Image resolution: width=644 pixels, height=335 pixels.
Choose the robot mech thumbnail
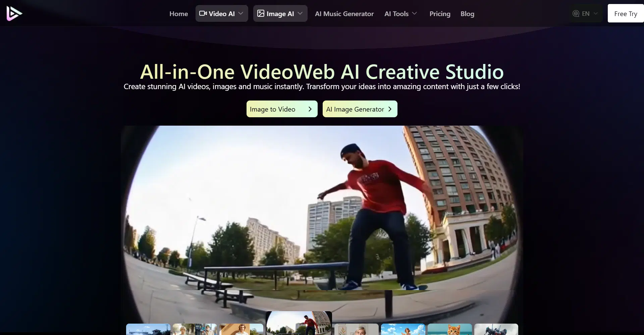click(496, 329)
